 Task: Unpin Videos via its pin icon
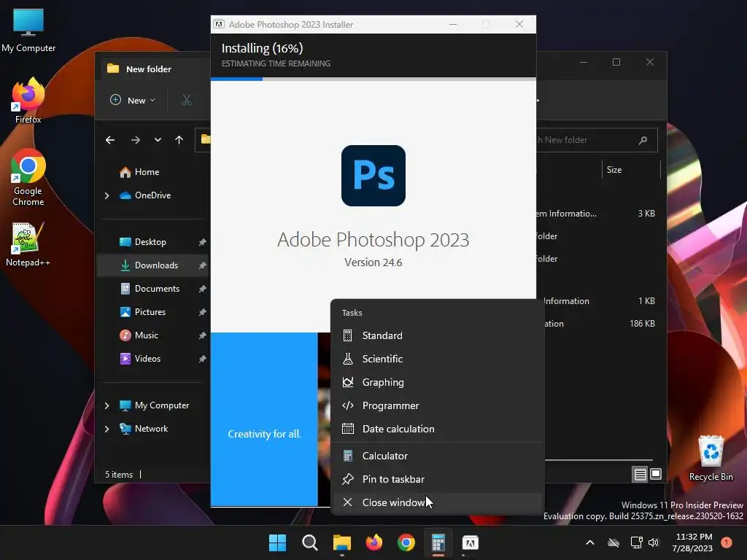tap(202, 359)
